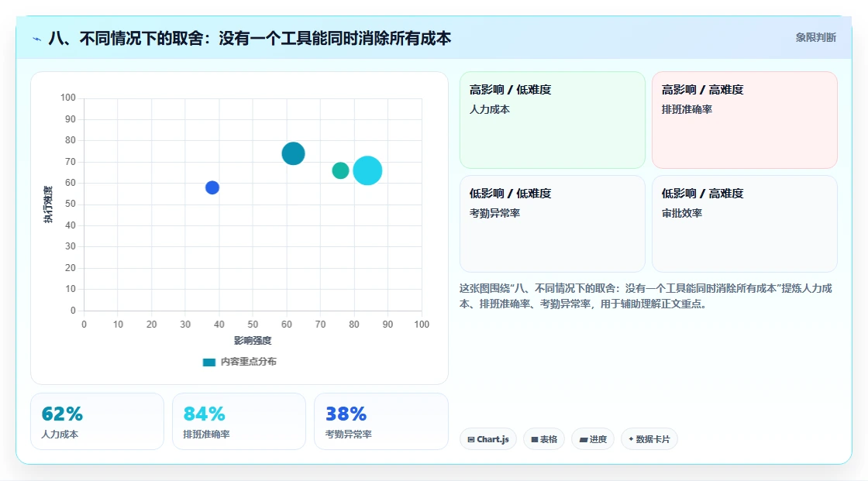Click the 38% 考勤异常率 stat card
Viewport: 868px width, 481px height.
381,421
